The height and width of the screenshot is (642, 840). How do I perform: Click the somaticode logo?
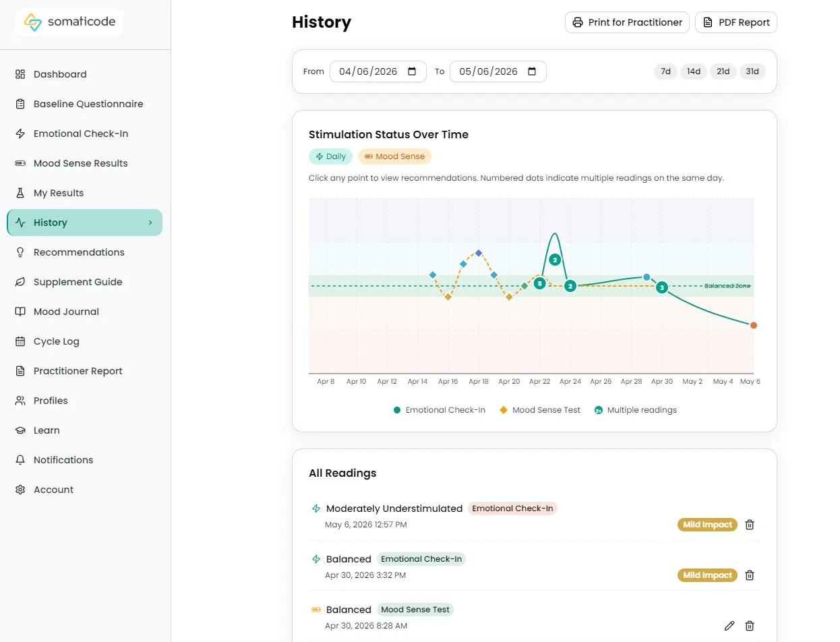click(69, 22)
